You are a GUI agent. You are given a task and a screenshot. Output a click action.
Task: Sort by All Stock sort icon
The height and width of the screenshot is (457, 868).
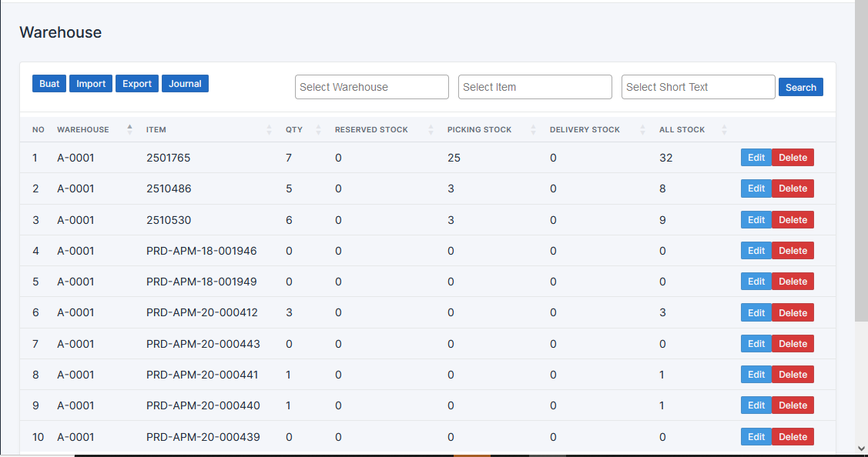pyautogui.click(x=724, y=129)
